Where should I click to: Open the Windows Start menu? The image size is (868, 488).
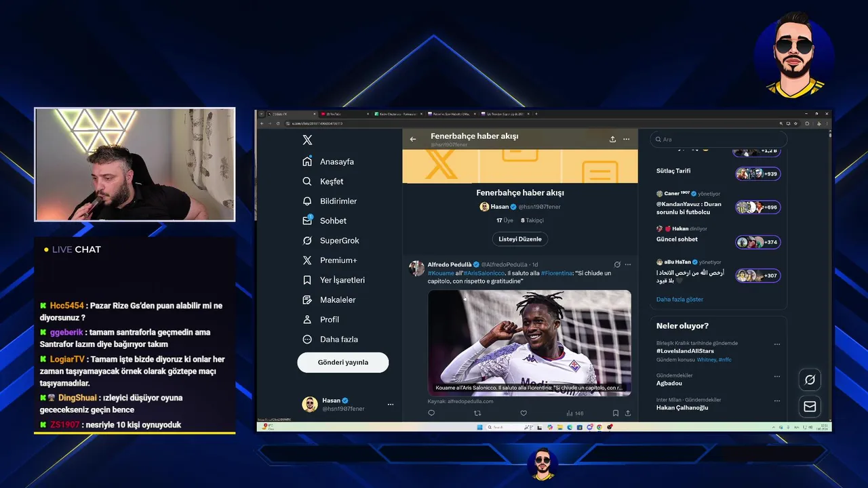point(479,427)
